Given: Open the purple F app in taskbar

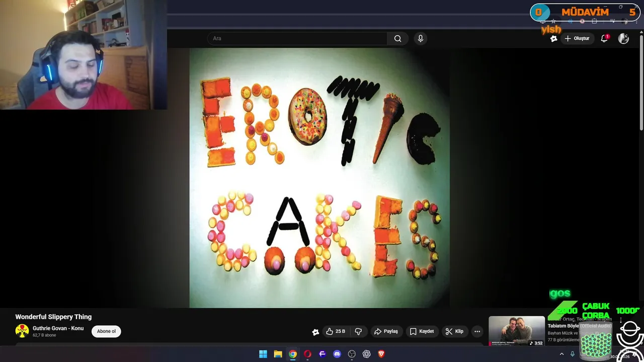Looking at the screenshot, I should click(x=323, y=354).
